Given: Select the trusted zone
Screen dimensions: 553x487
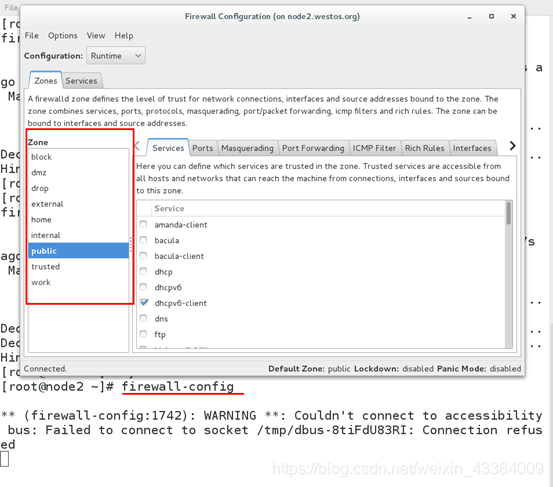Looking at the screenshot, I should [78, 267].
